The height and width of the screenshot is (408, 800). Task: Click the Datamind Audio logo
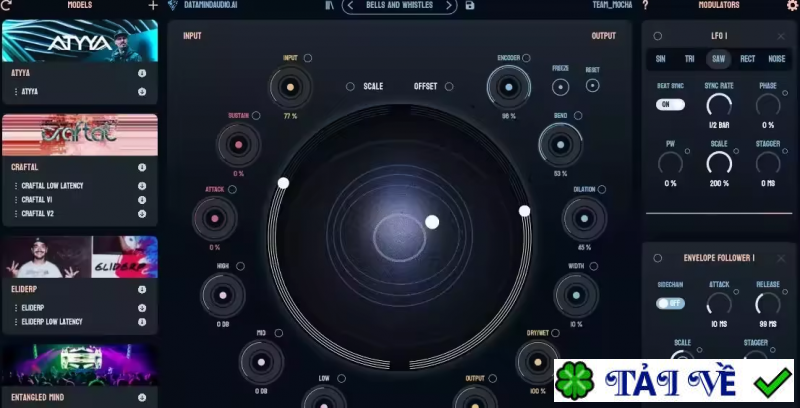tap(172, 5)
